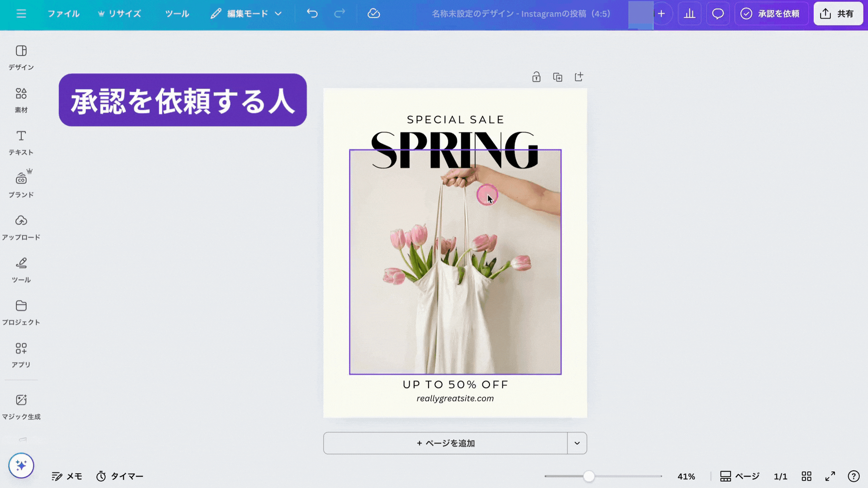The height and width of the screenshot is (488, 868).
Task: Open the マジック生成 panel
Action: (x=21, y=406)
